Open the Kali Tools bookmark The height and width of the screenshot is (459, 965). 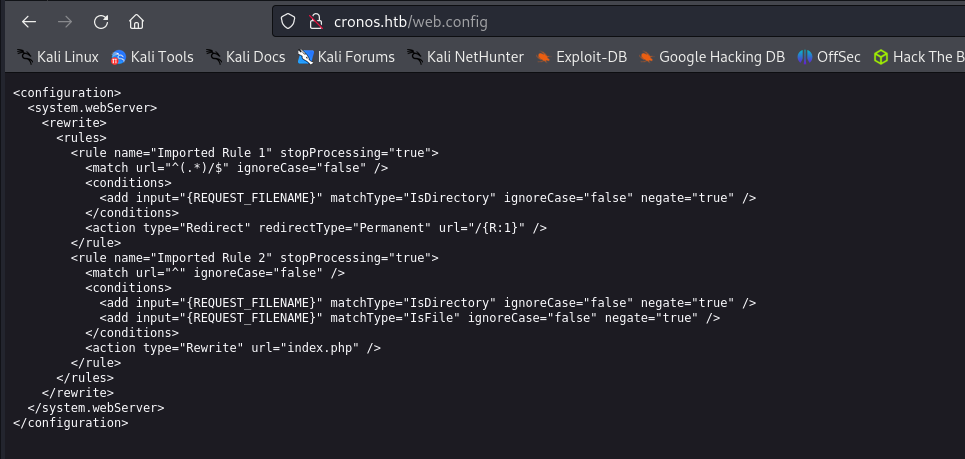point(152,57)
